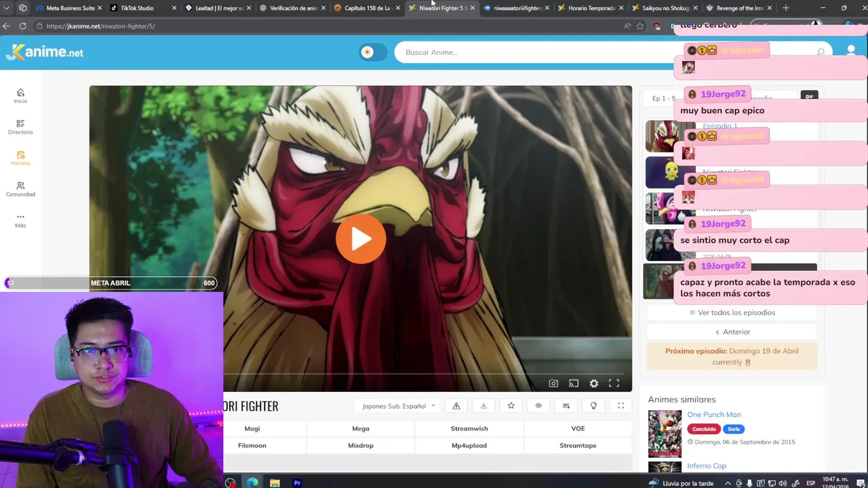Open the One Punch Man thumbnail
The image size is (868, 488).
[x=665, y=434]
